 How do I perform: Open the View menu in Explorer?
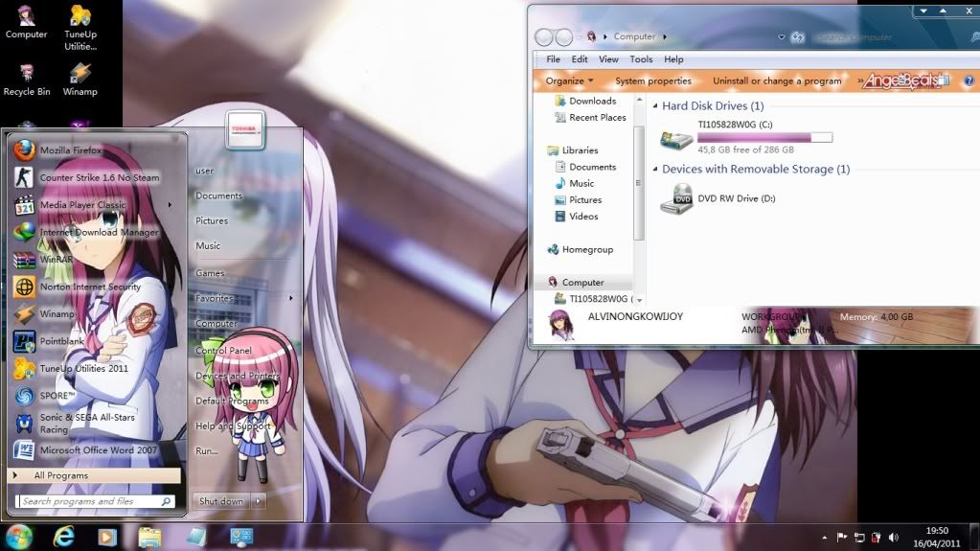(x=608, y=59)
